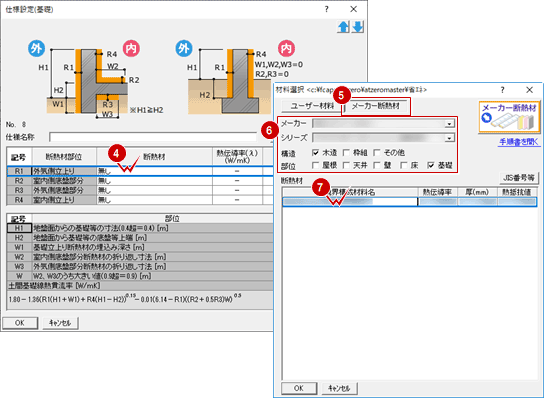Click the blue down arrow icon
This screenshot has height=398, width=544.
click(x=358, y=27)
